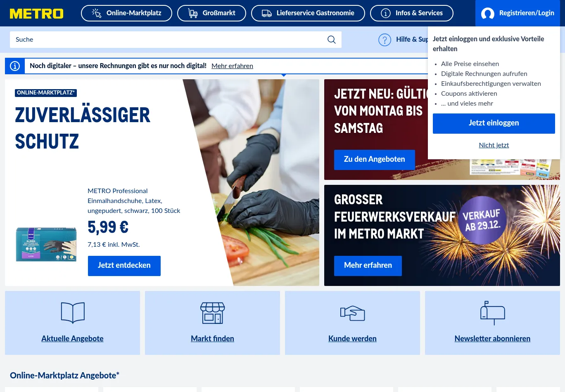Expand the Infos & Services menu
The width and height of the screenshot is (565, 392).
[x=411, y=13]
